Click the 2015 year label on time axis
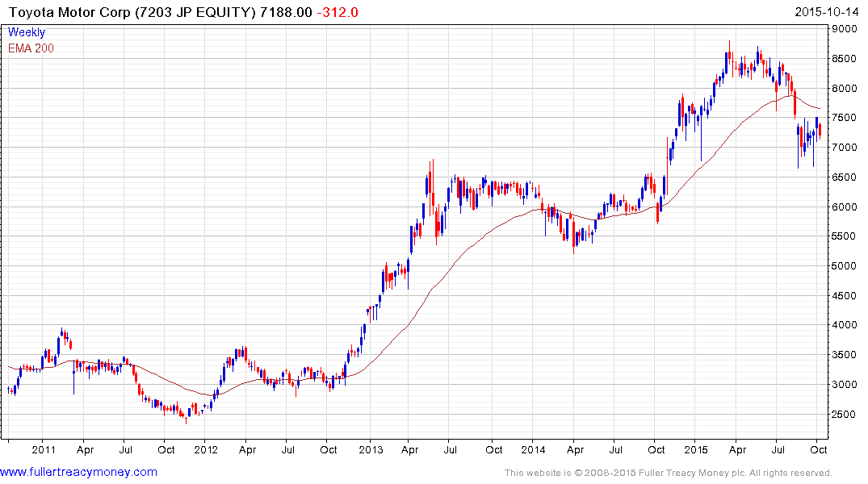 (696, 449)
